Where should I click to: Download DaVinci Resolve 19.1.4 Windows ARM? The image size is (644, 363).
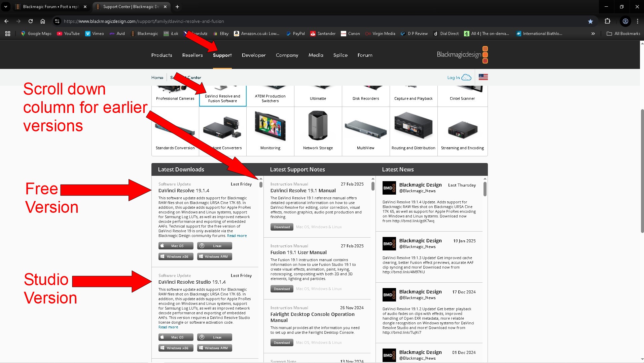[215, 256]
